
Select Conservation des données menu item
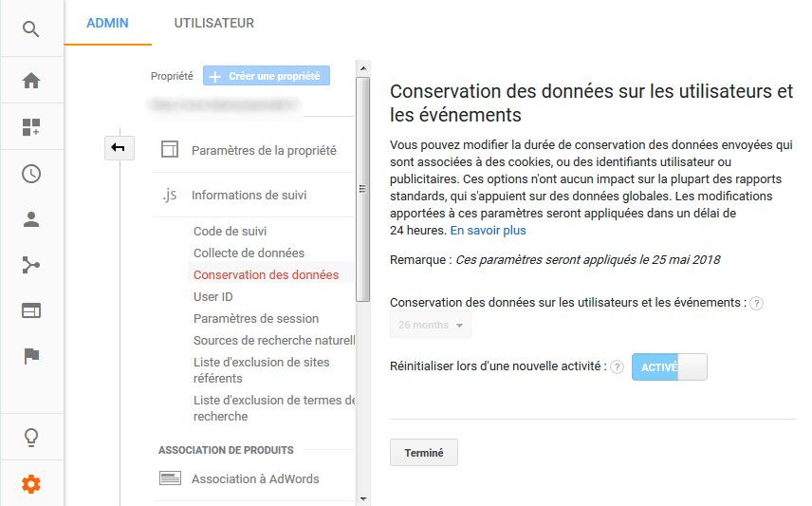(x=266, y=274)
